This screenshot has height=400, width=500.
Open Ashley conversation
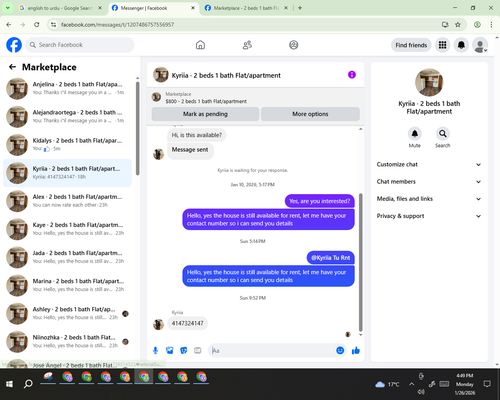[x=67, y=313]
